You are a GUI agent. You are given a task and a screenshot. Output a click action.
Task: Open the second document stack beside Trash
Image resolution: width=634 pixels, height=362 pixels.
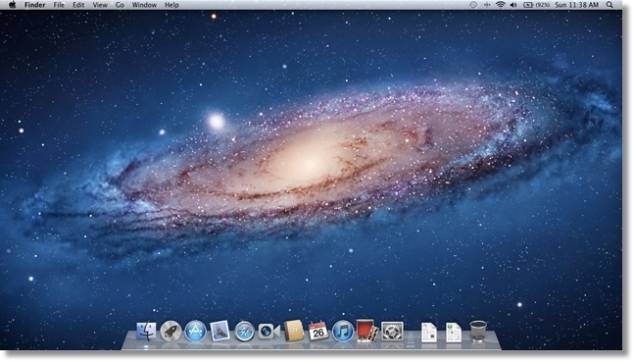click(x=454, y=332)
